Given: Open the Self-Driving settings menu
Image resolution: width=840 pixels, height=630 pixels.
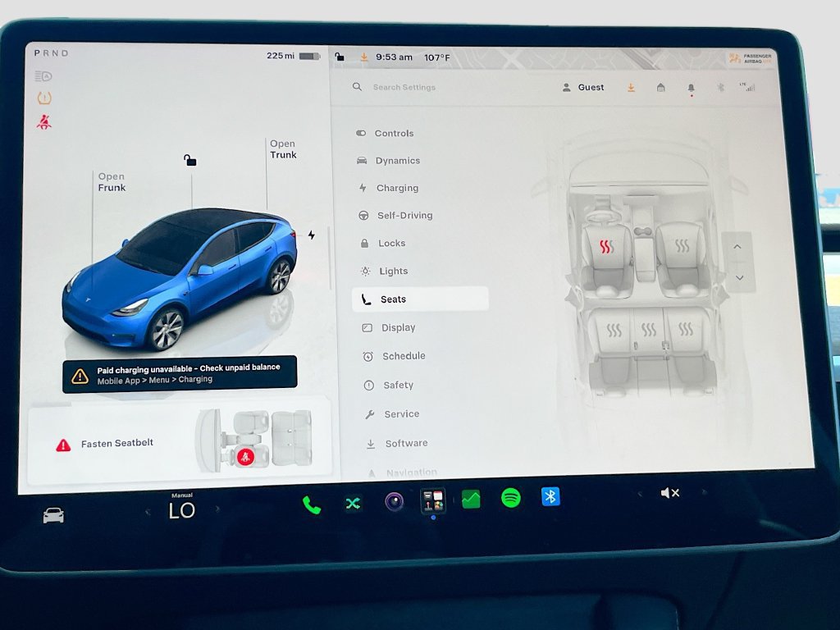Looking at the screenshot, I should click(x=395, y=216).
